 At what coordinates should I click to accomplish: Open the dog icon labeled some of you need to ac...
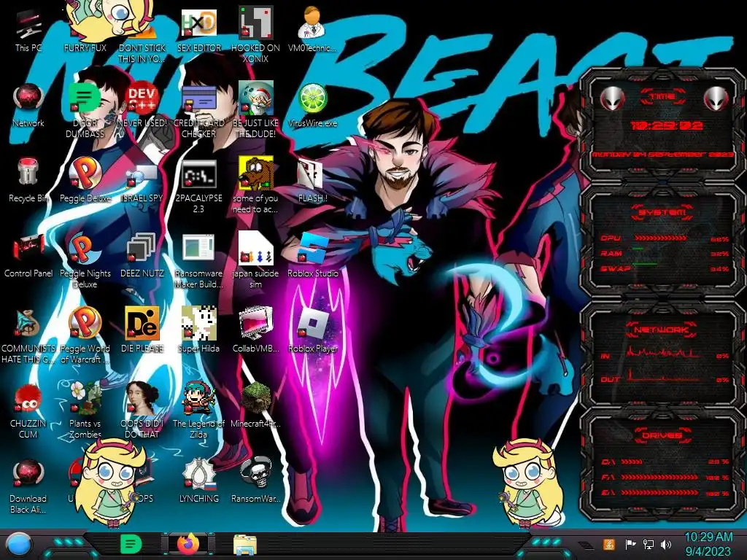coord(256,186)
